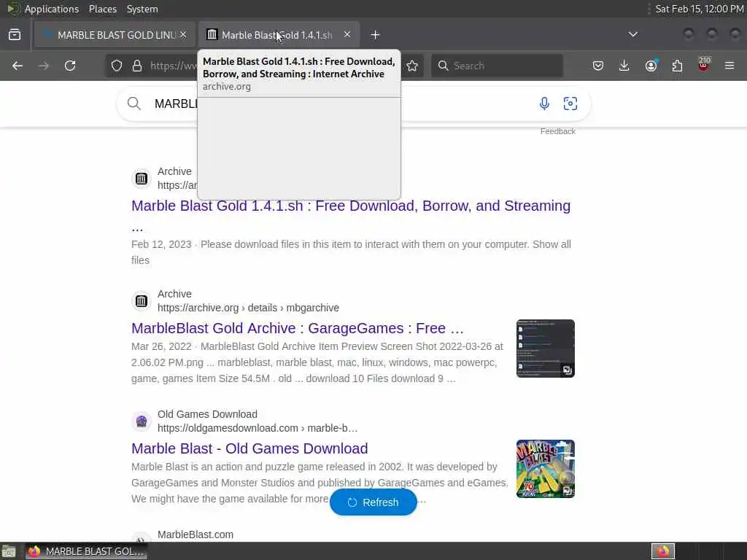This screenshot has width=747, height=560.
Task: Go forward with the forward arrow
Action: 44,66
